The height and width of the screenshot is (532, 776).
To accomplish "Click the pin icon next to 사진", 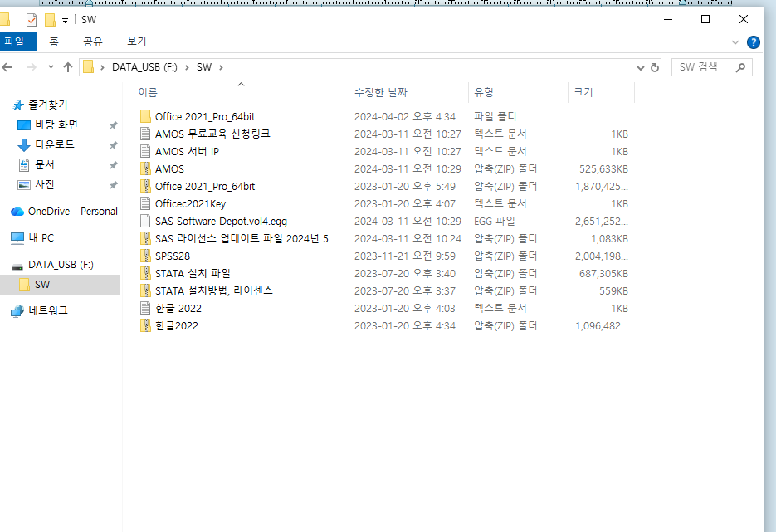I will click(x=114, y=185).
